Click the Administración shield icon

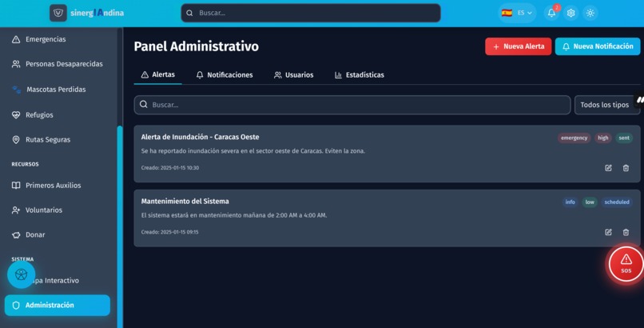pyautogui.click(x=16, y=306)
